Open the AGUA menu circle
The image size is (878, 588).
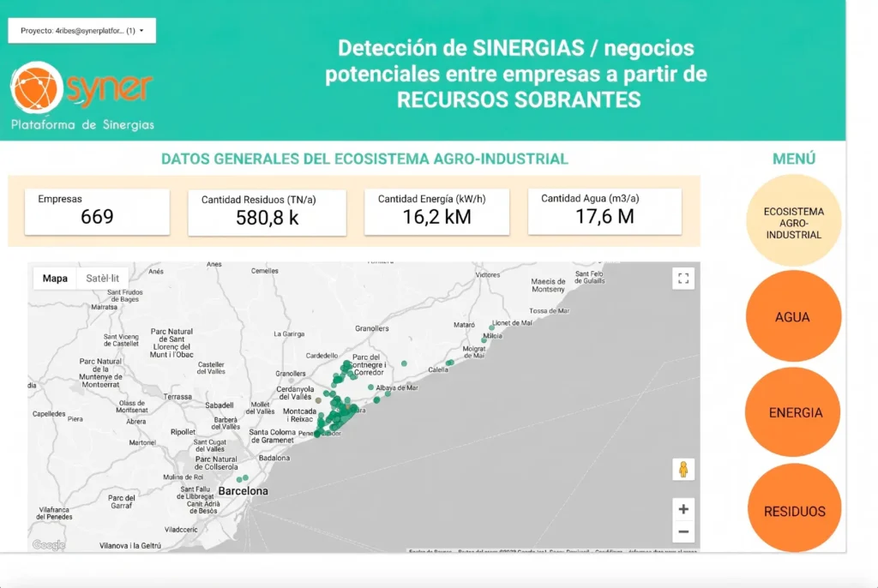coord(793,317)
